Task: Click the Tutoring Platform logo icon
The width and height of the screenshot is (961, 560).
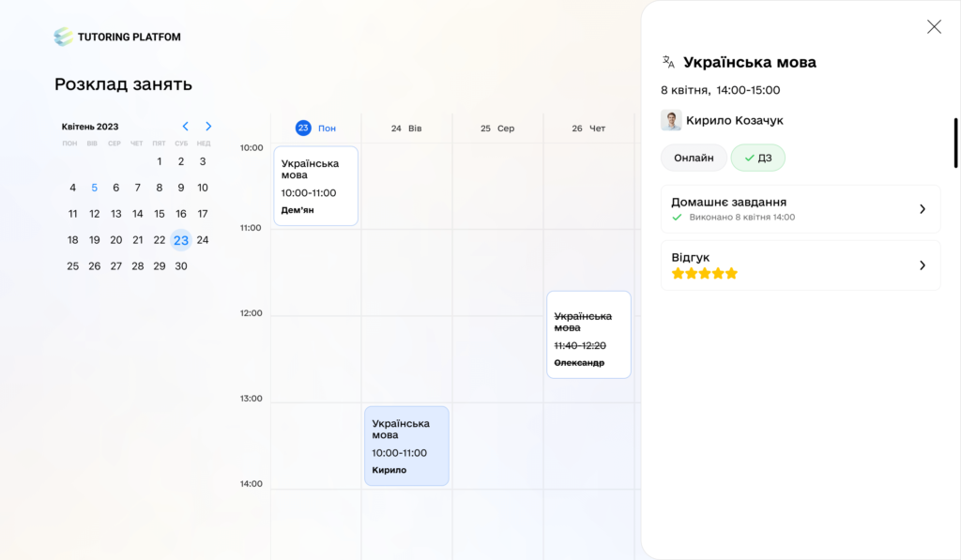Action: [63, 37]
